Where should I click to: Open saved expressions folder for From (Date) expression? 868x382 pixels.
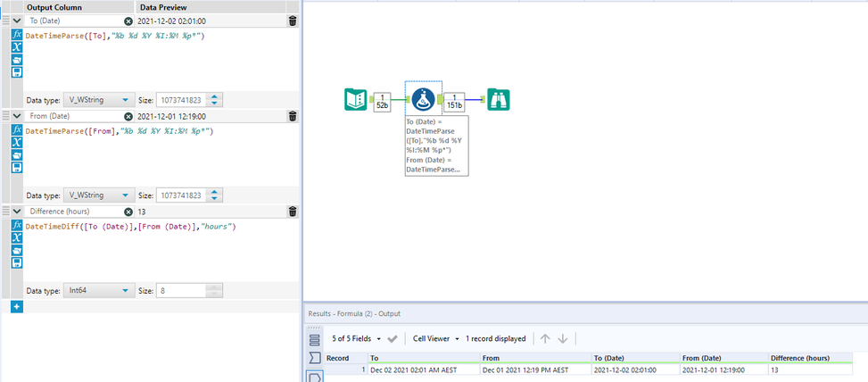point(17,155)
